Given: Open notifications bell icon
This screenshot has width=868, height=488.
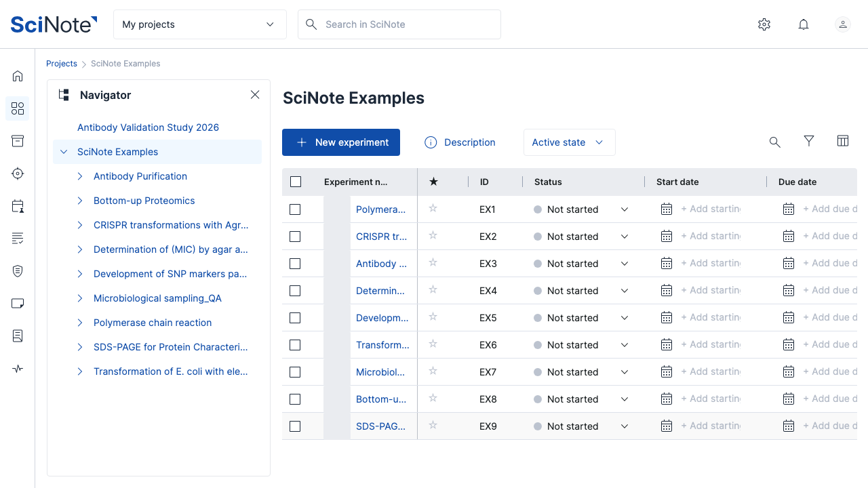Looking at the screenshot, I should click(804, 24).
